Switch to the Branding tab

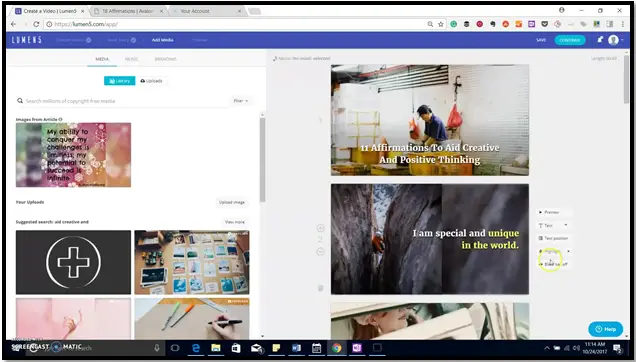coord(165,59)
